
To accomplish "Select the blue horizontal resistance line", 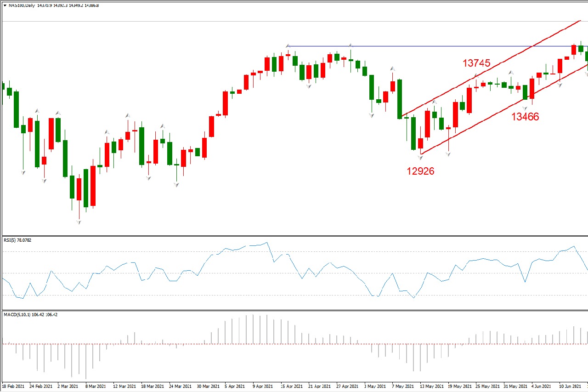I will (x=413, y=46).
